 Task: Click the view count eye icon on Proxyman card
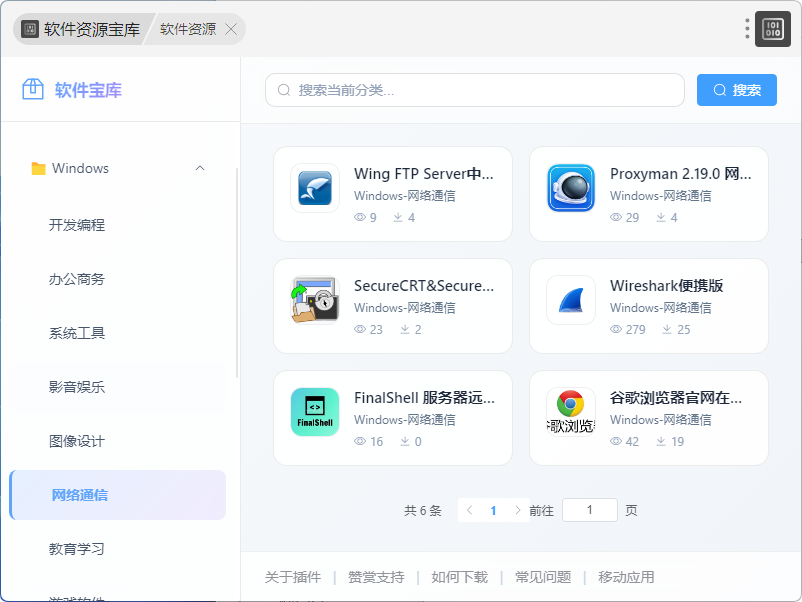tap(616, 217)
